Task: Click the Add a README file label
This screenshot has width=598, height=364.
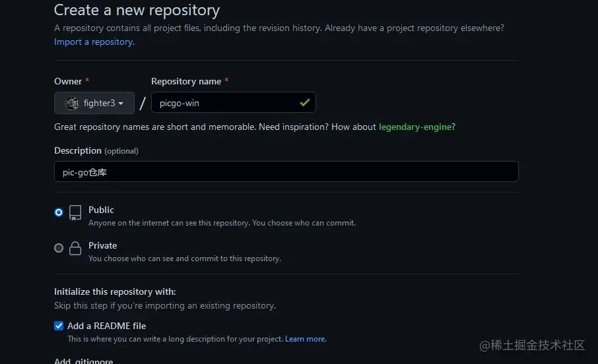Action: [x=106, y=326]
